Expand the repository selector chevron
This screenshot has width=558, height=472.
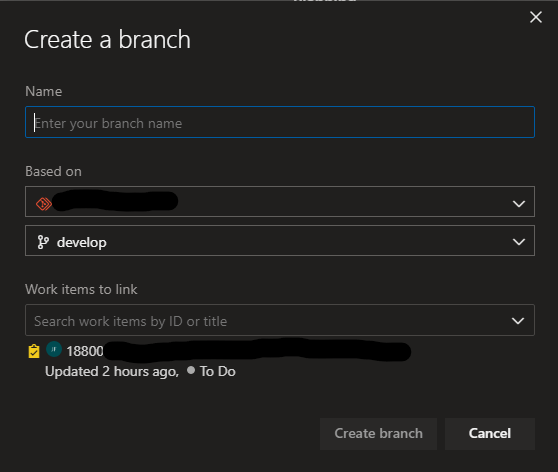pyautogui.click(x=518, y=204)
